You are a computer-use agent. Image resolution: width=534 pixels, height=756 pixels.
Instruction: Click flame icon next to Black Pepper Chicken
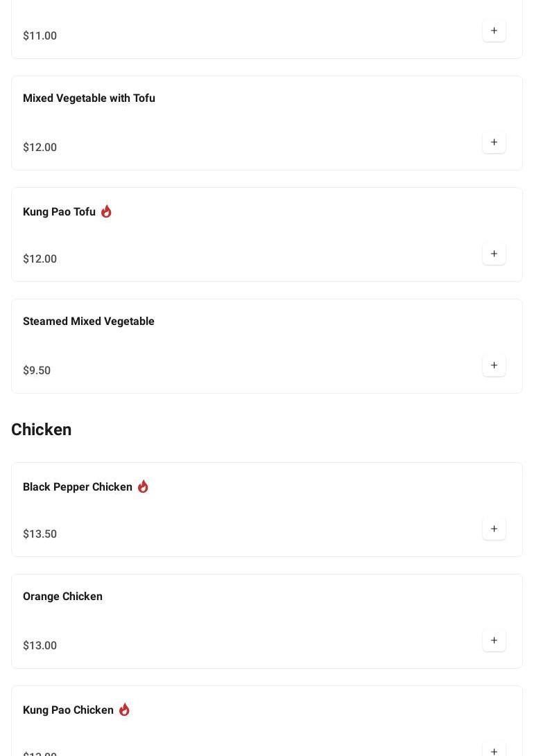tap(143, 486)
